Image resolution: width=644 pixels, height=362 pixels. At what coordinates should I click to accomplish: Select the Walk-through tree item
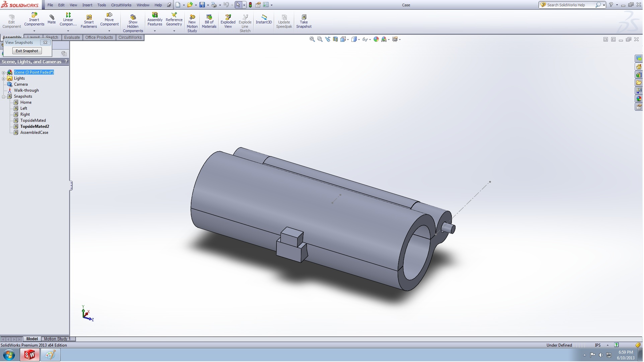coord(26,90)
